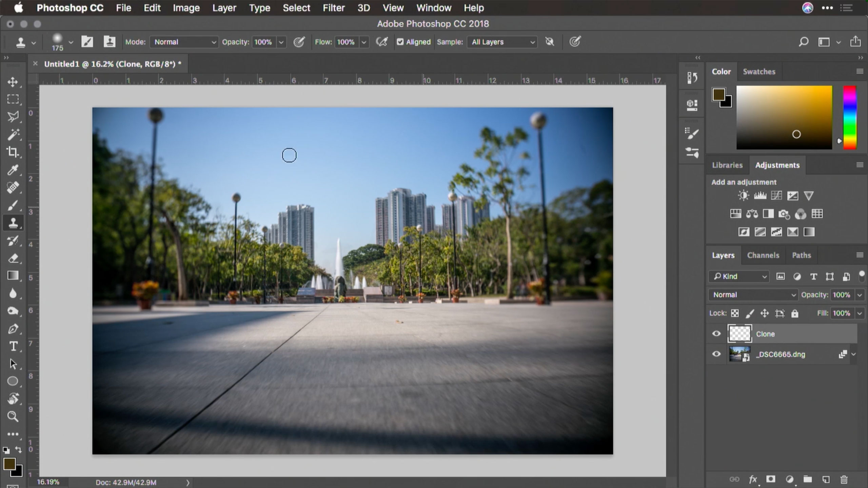The image size is (868, 488).
Task: Select the Crop tool
Action: (13, 152)
